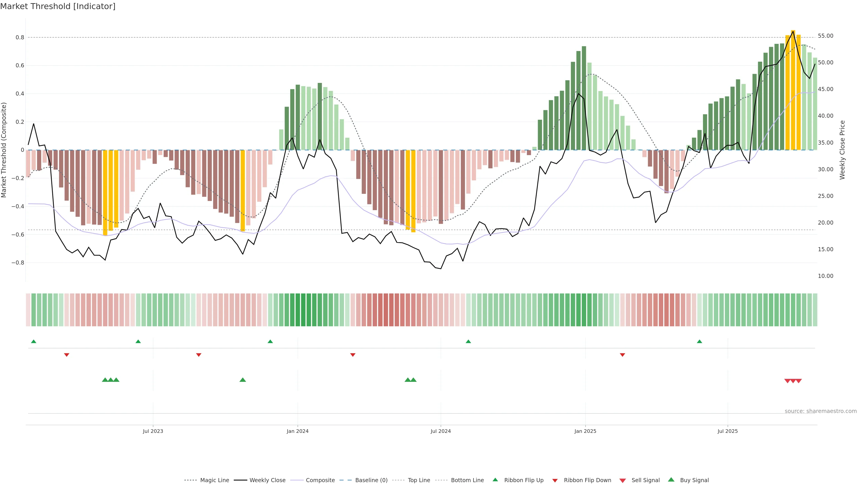Select the Top Line legend label

(419, 480)
